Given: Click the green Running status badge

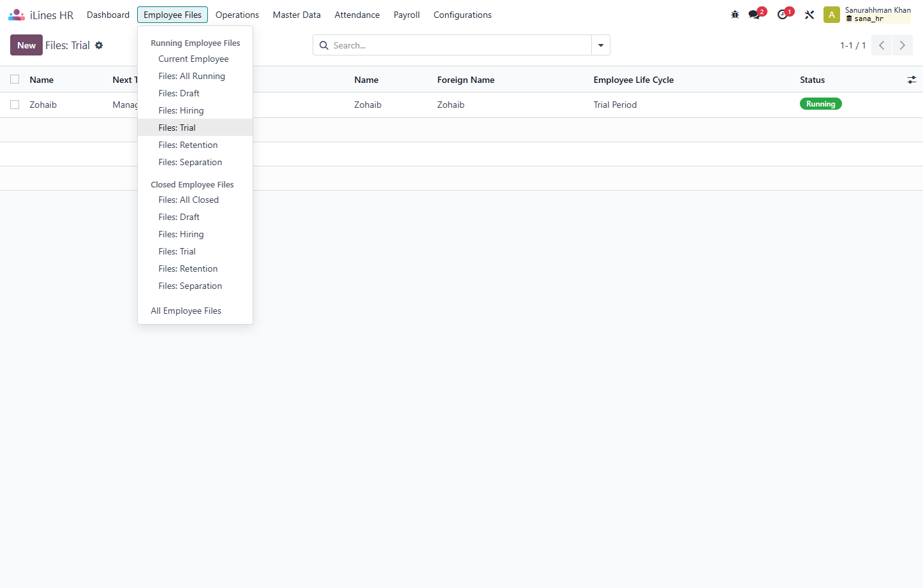Looking at the screenshot, I should click(820, 104).
